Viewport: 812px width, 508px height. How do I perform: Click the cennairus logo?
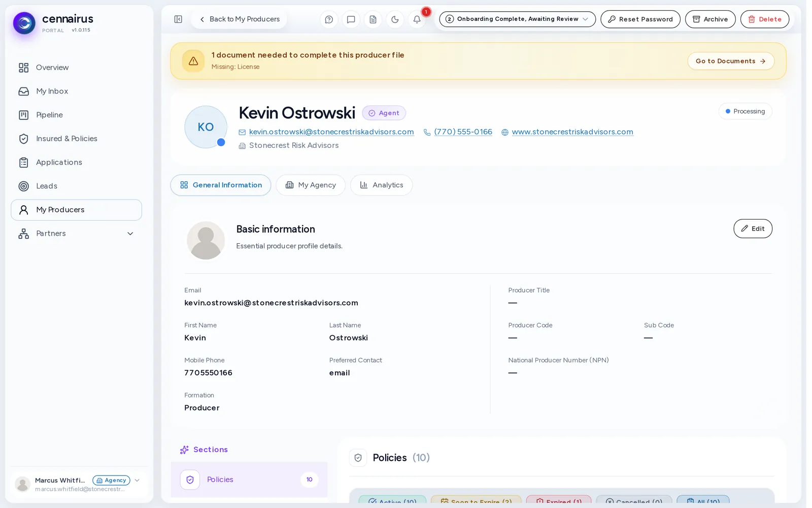(x=24, y=23)
